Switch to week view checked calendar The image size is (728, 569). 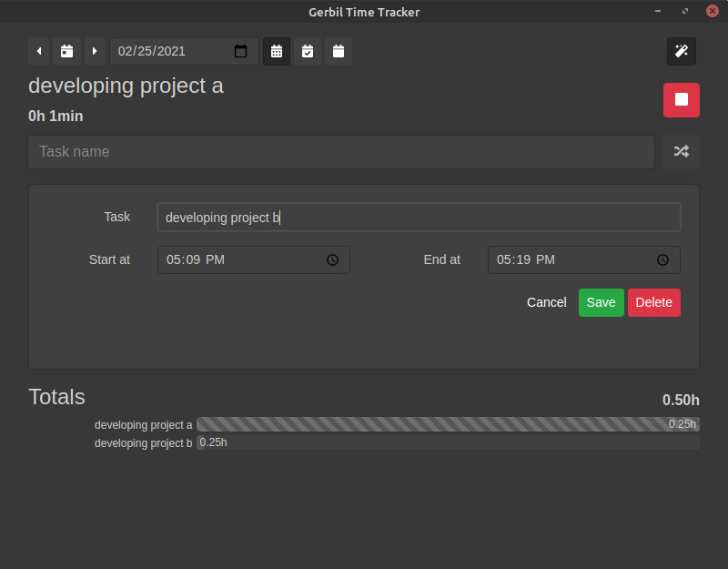pyautogui.click(x=308, y=51)
